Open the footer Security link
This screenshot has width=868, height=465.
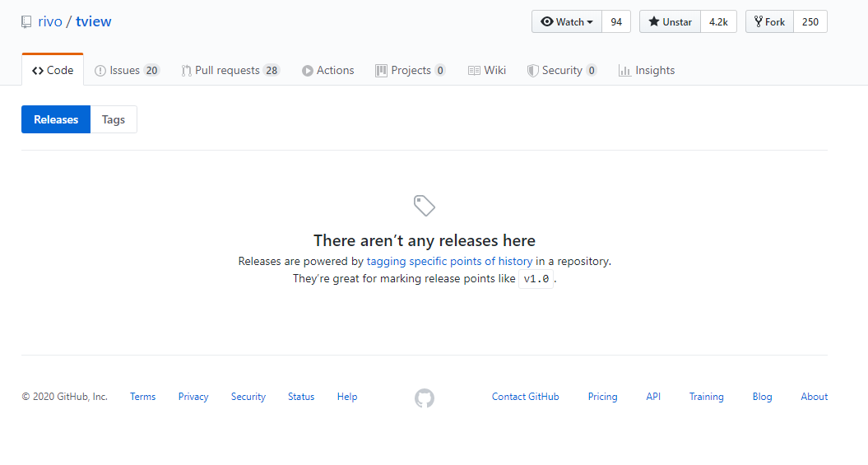248,397
